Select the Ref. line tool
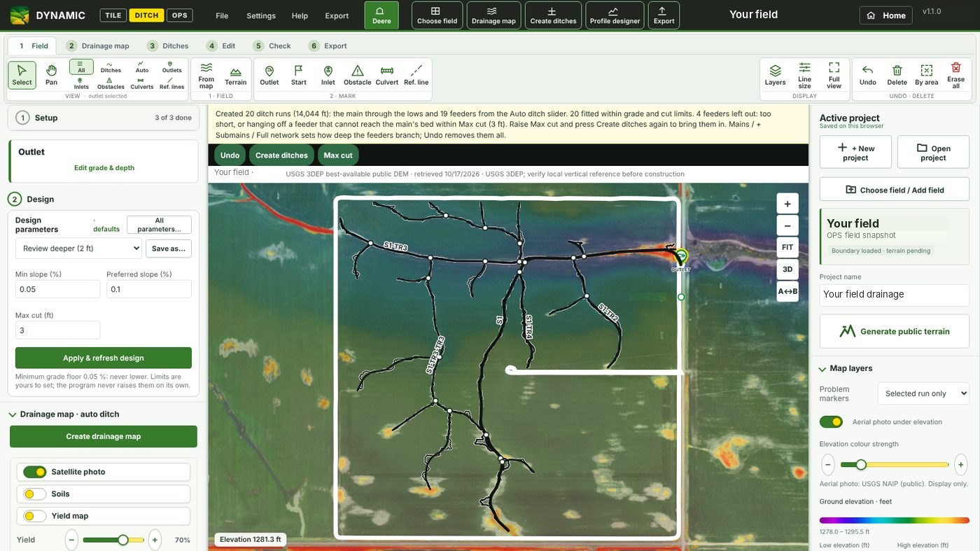The height and width of the screenshot is (551, 980). pos(416,75)
